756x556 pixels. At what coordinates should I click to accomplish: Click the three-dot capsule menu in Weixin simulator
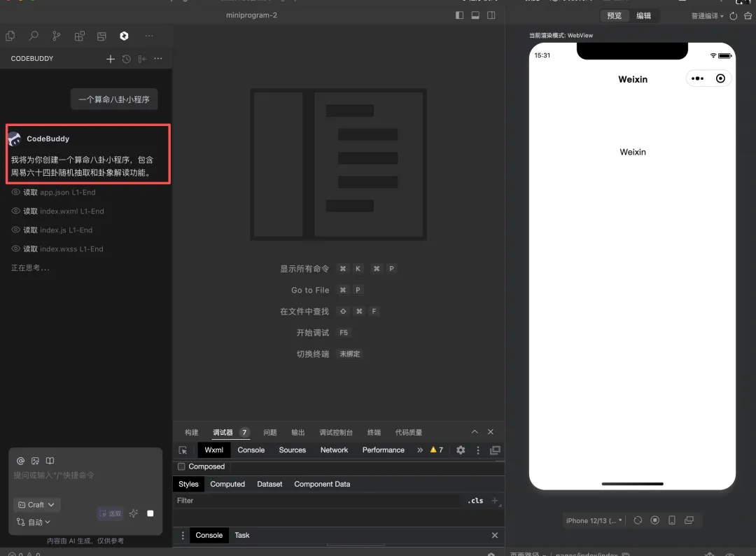(698, 78)
